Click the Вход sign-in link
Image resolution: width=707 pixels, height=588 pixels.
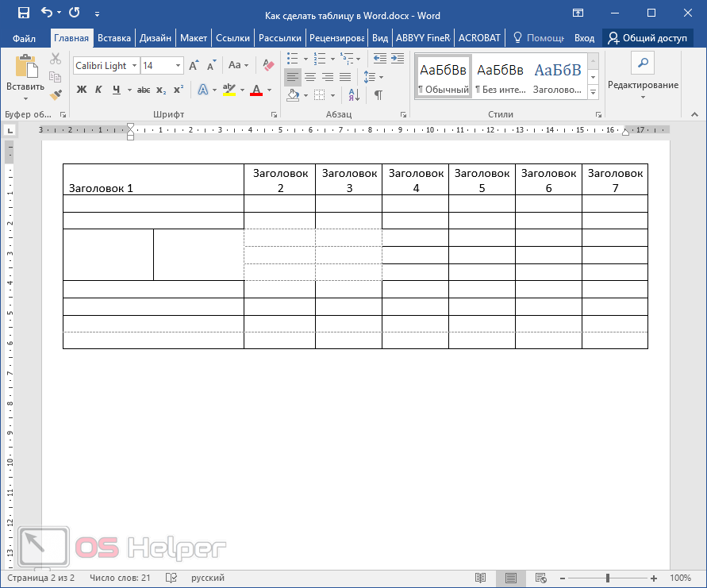(x=584, y=37)
